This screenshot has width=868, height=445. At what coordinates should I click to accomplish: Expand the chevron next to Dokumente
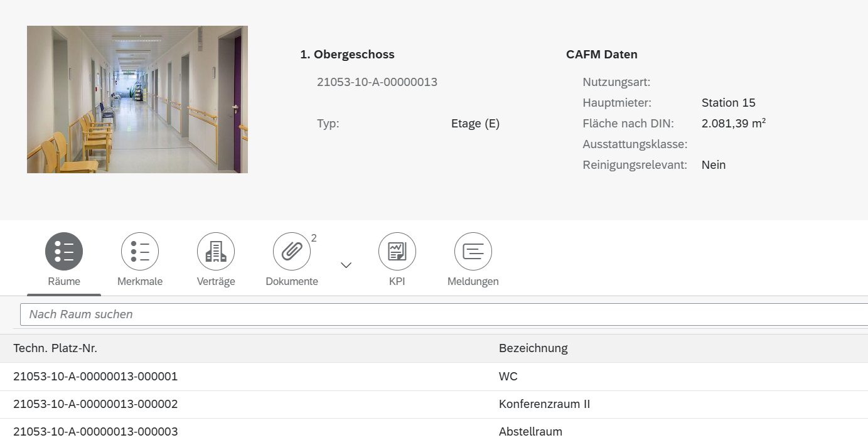[346, 265]
